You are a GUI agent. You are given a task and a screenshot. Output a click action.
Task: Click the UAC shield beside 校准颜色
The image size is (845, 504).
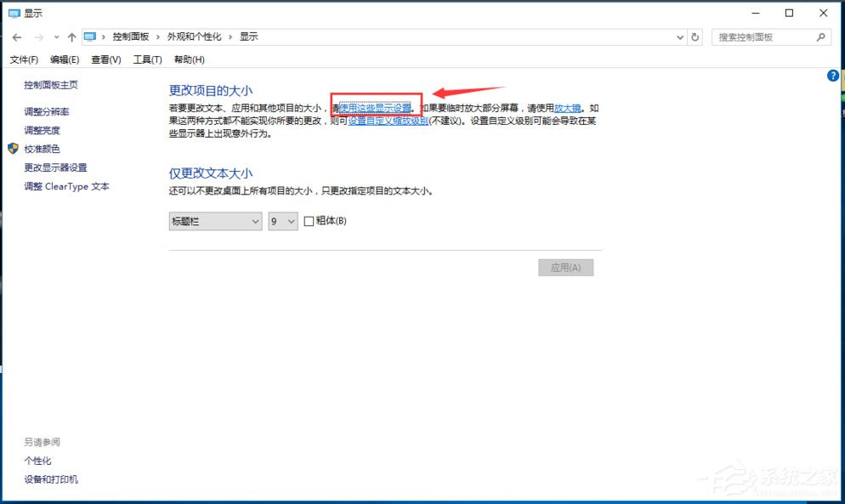click(11, 149)
